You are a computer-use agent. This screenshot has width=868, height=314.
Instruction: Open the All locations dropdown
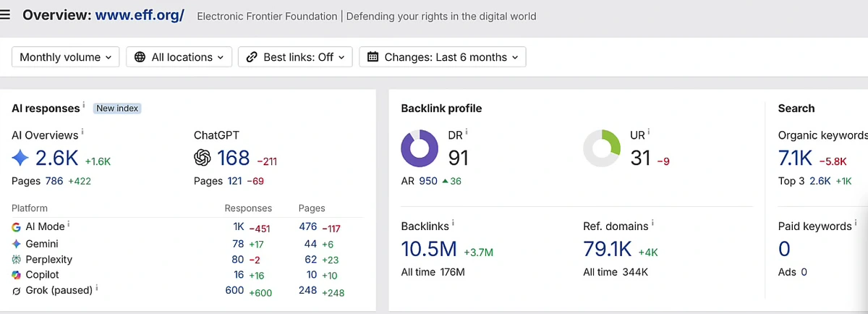179,57
